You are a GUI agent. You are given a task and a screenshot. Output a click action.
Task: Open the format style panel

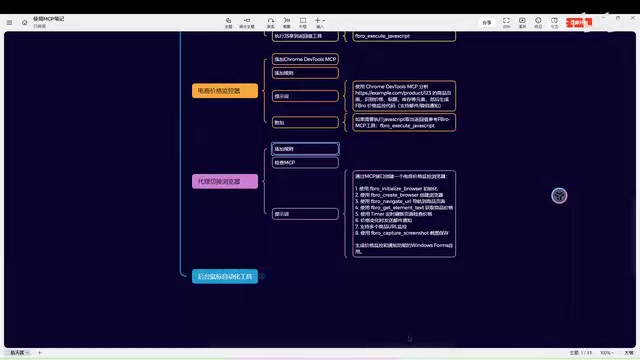point(554,22)
